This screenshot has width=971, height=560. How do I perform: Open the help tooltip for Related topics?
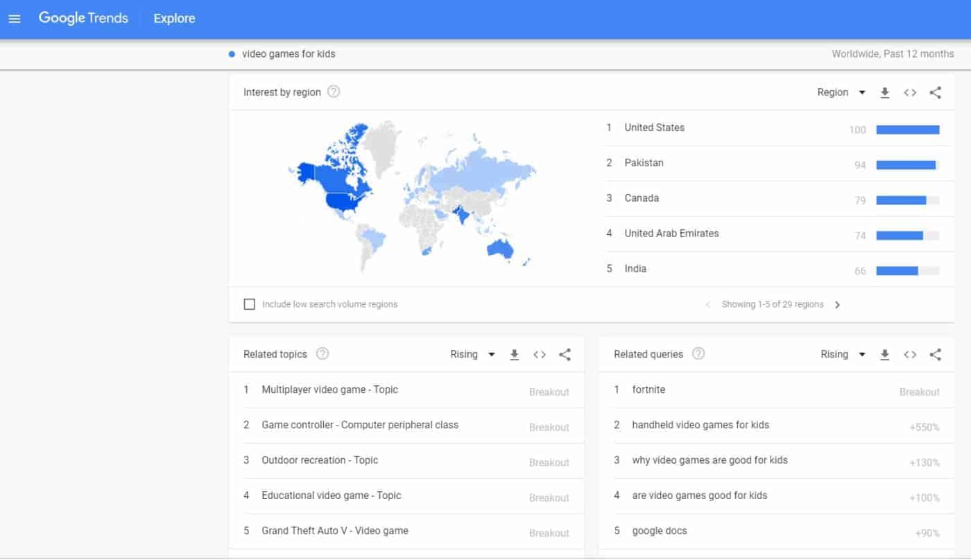tap(322, 353)
